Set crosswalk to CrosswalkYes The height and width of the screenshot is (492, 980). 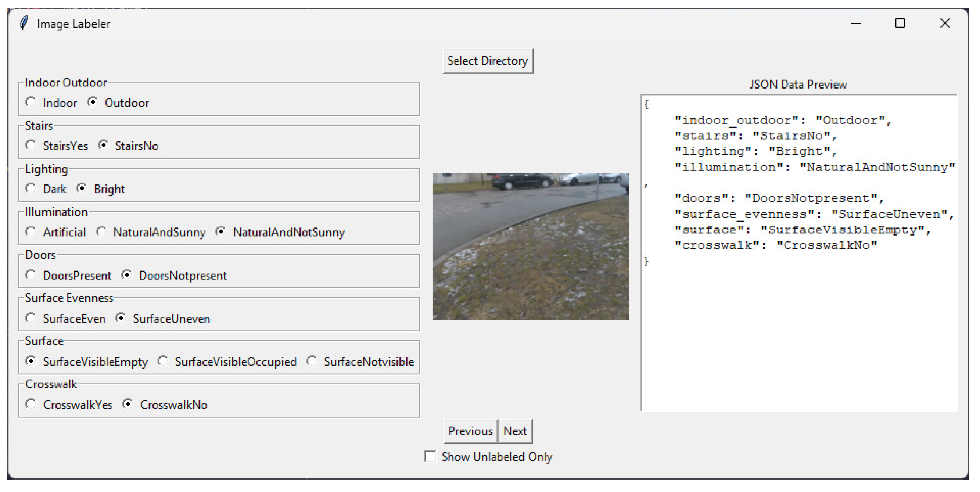pos(31,404)
